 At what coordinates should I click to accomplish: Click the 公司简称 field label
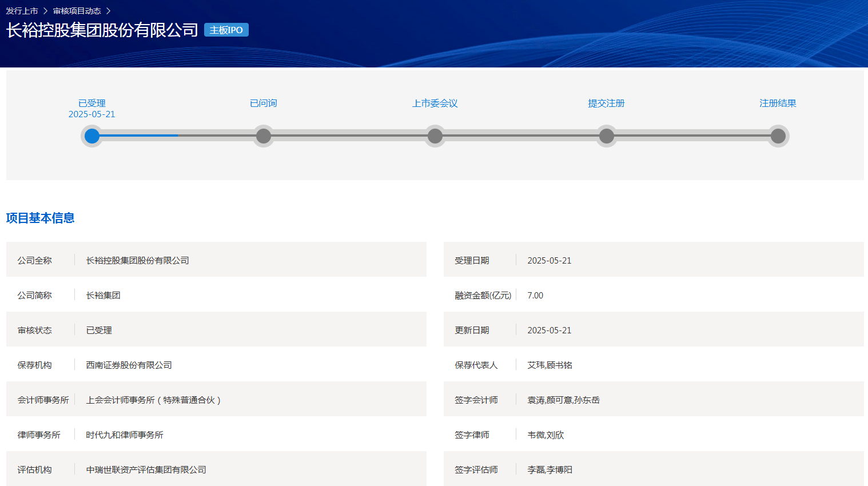35,295
